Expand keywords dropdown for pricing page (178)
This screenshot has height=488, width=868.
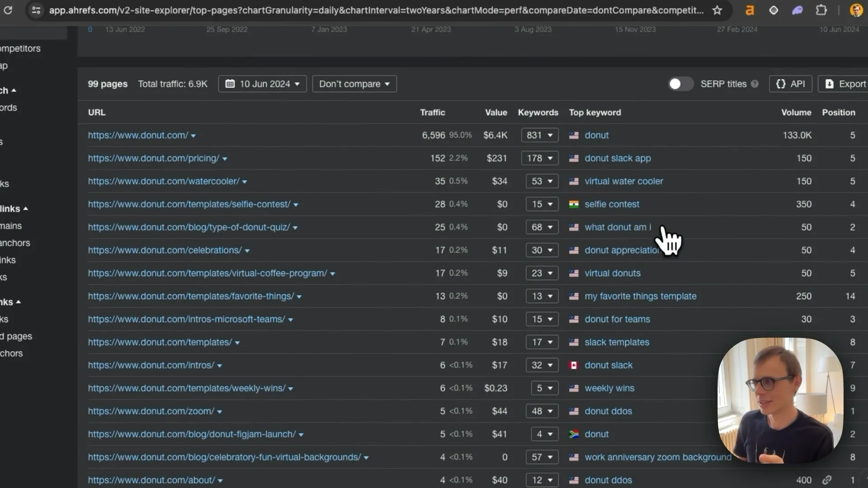(x=539, y=158)
